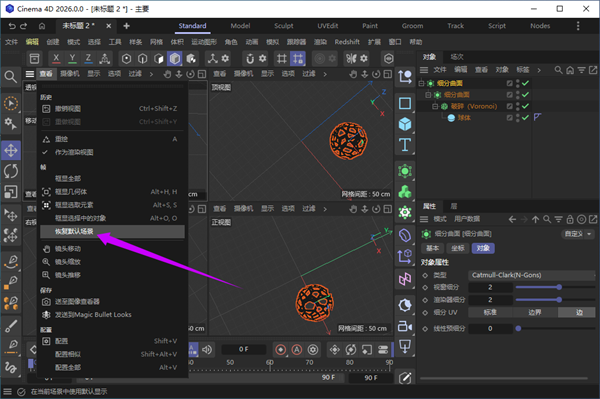Expand more menus chevron in object manager
The width and height of the screenshot is (600, 399).
(539, 70)
